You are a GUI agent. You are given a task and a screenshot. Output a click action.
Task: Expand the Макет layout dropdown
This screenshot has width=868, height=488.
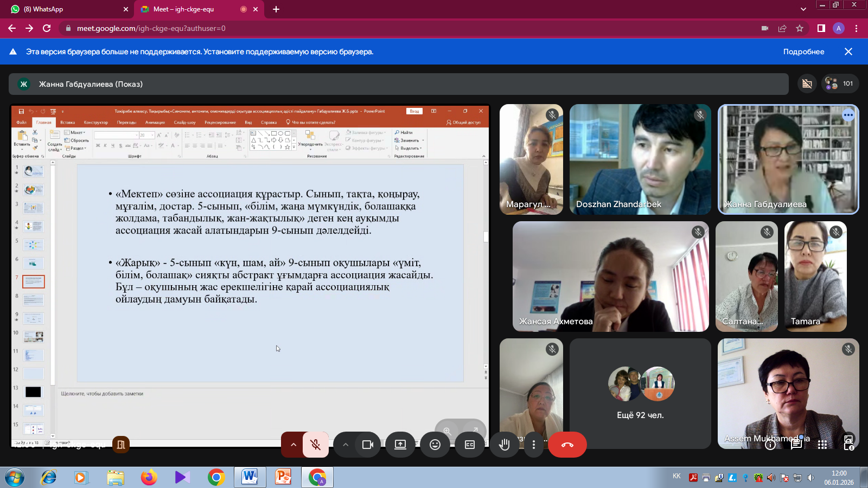click(x=79, y=132)
